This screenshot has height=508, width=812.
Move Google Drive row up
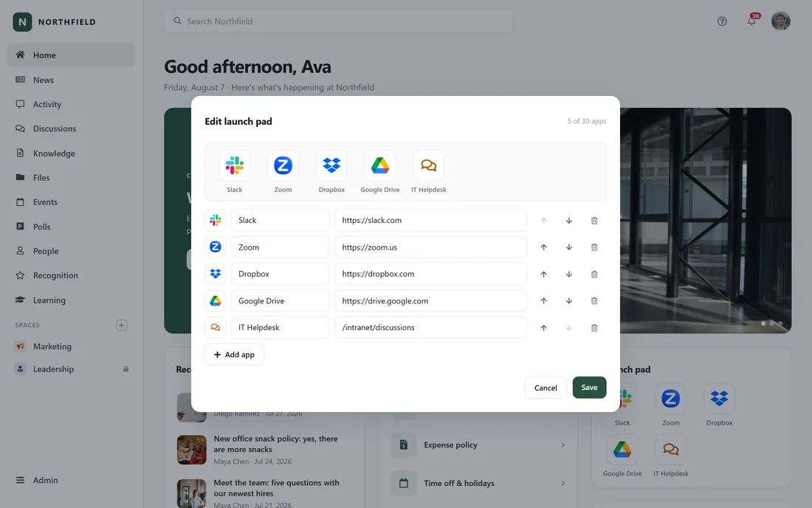click(x=543, y=301)
